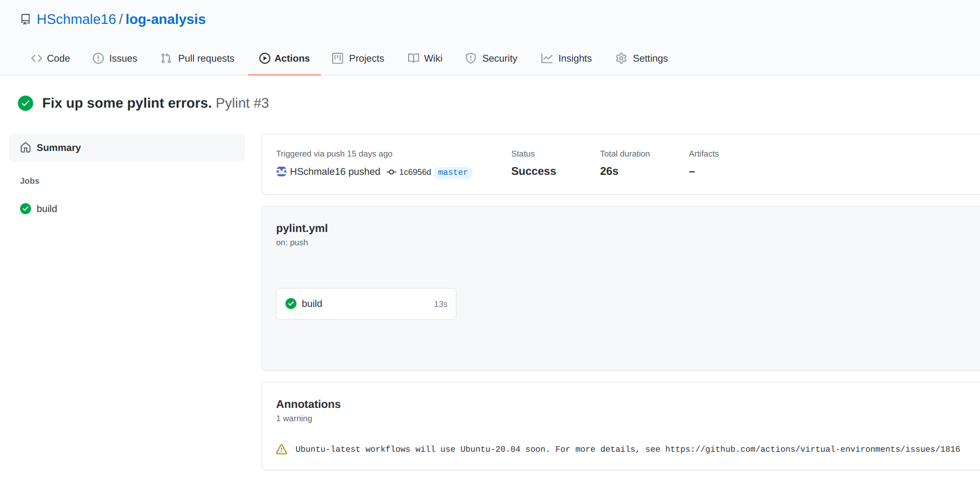Click green check in build job card
The height and width of the screenshot is (495, 980).
click(x=291, y=304)
